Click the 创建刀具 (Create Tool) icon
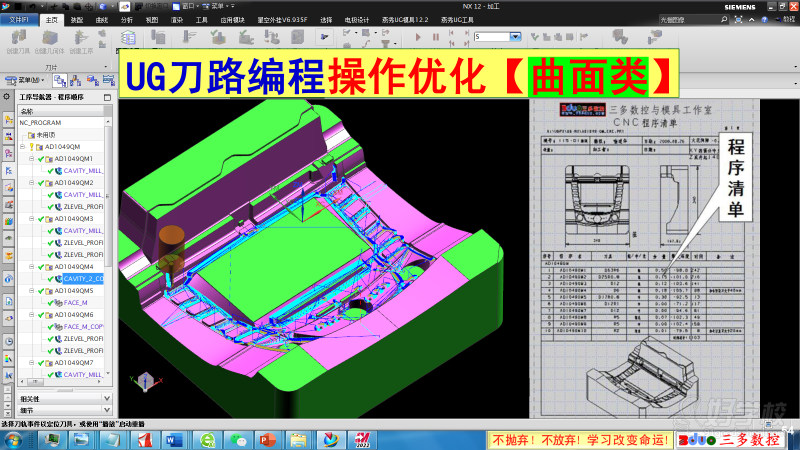The height and width of the screenshot is (450, 800). [18, 40]
